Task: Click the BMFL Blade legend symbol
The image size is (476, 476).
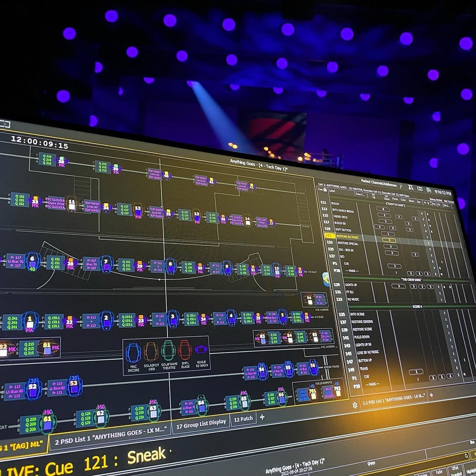Action: [x=185, y=350]
